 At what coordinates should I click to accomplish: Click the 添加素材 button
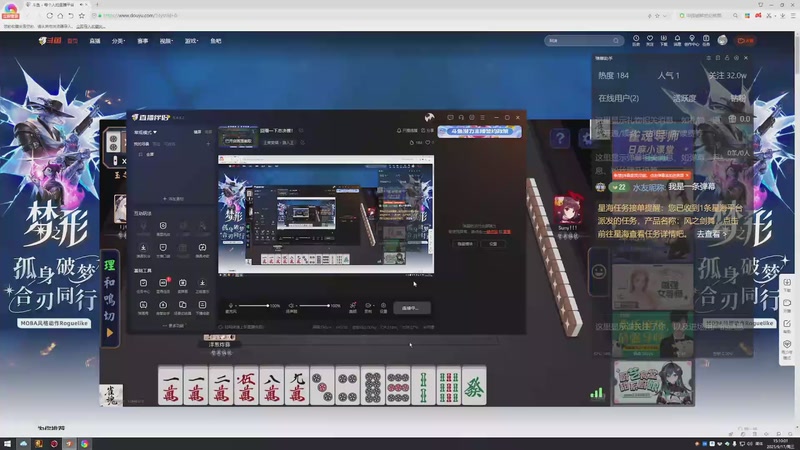pos(173,199)
